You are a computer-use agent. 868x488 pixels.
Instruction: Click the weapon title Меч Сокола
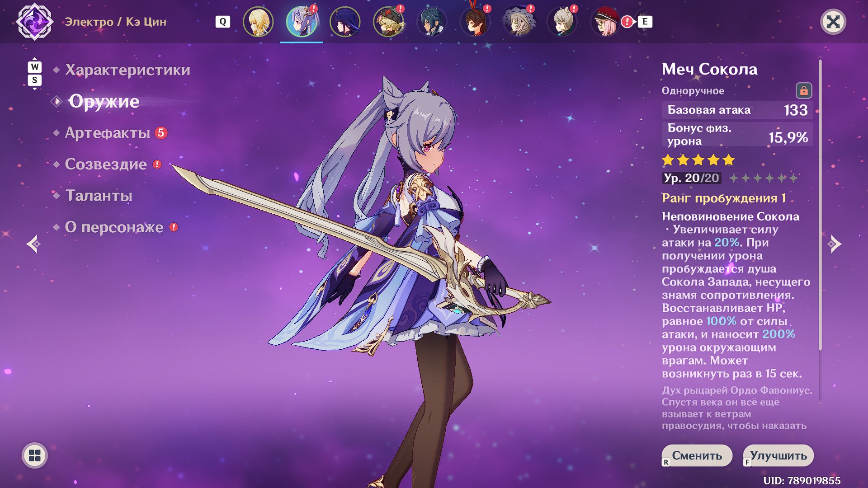pyautogui.click(x=709, y=69)
